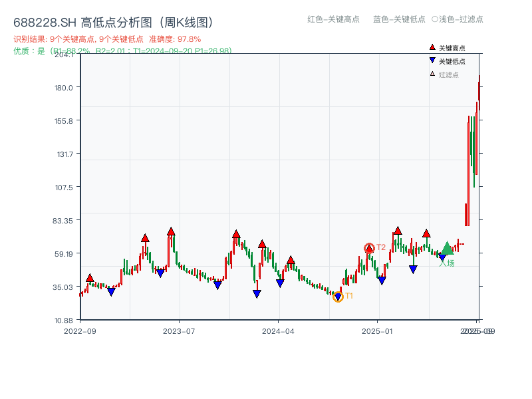Click the 红色-关键高点 header legend
This screenshot has width=532, height=399.
333,19
